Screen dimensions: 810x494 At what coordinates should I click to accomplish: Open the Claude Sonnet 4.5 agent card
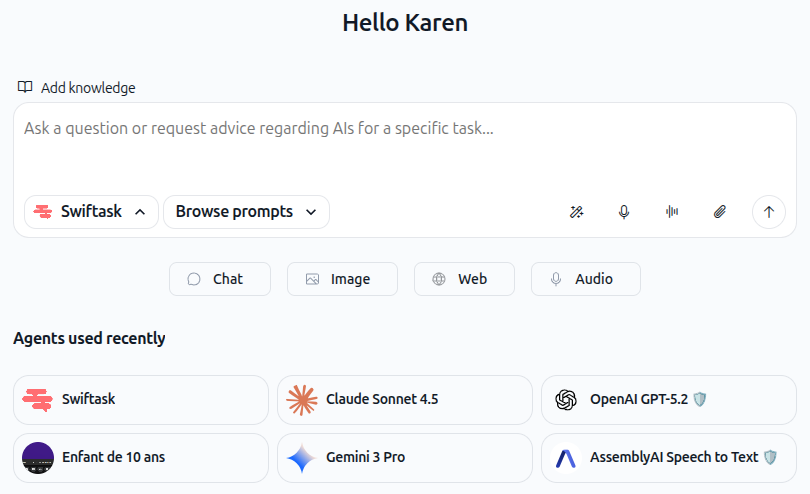click(x=404, y=400)
